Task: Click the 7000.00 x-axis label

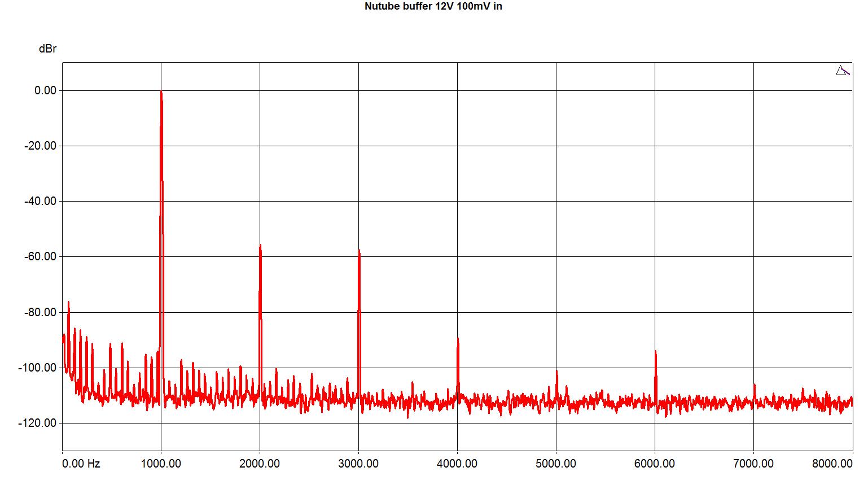Action: click(x=753, y=464)
